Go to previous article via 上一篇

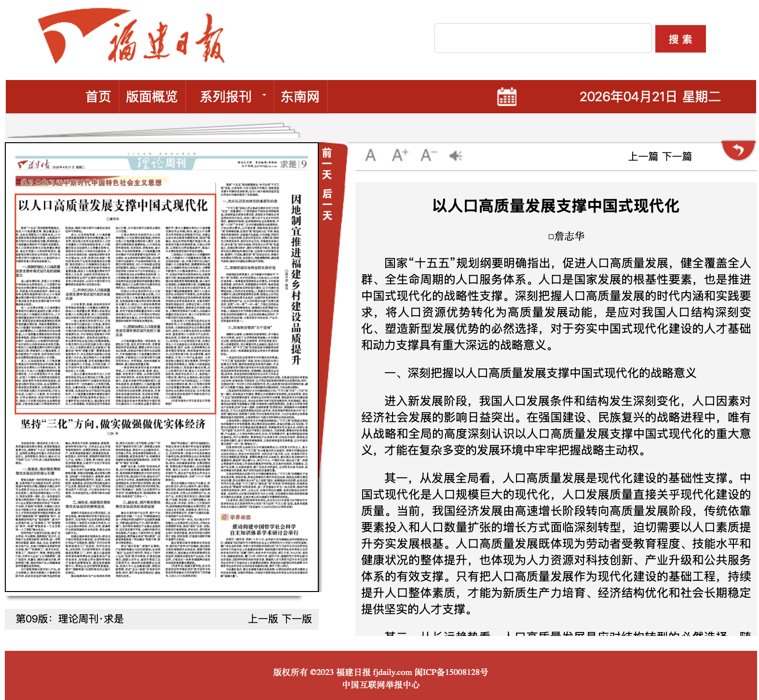(643, 156)
